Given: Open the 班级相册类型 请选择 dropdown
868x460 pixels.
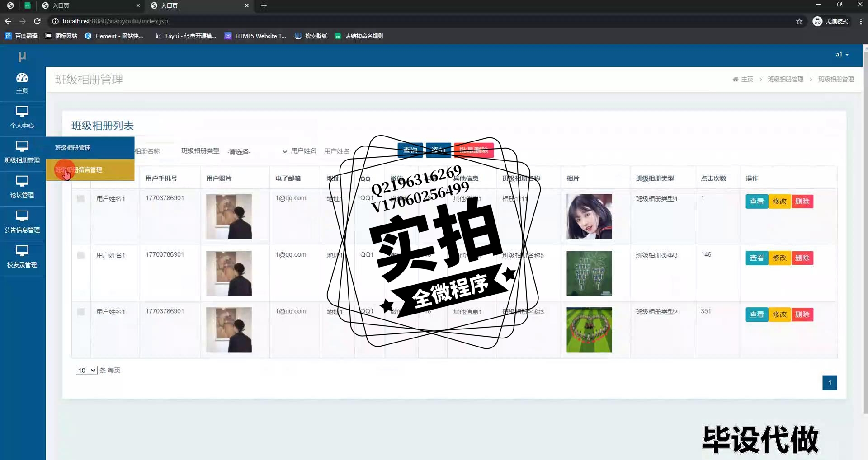Looking at the screenshot, I should [257, 151].
